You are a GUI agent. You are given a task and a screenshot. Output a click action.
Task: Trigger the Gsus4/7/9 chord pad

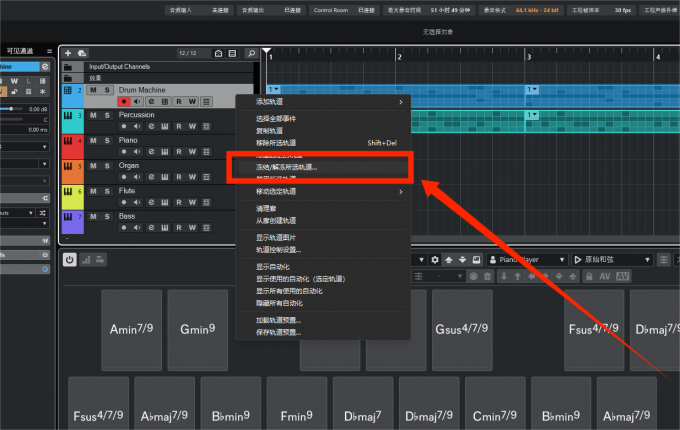[x=462, y=330]
